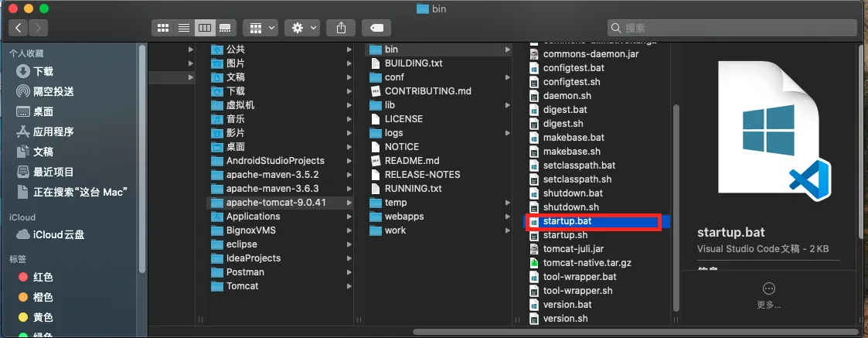Expand the Tomcat folder arrow

tap(349, 286)
